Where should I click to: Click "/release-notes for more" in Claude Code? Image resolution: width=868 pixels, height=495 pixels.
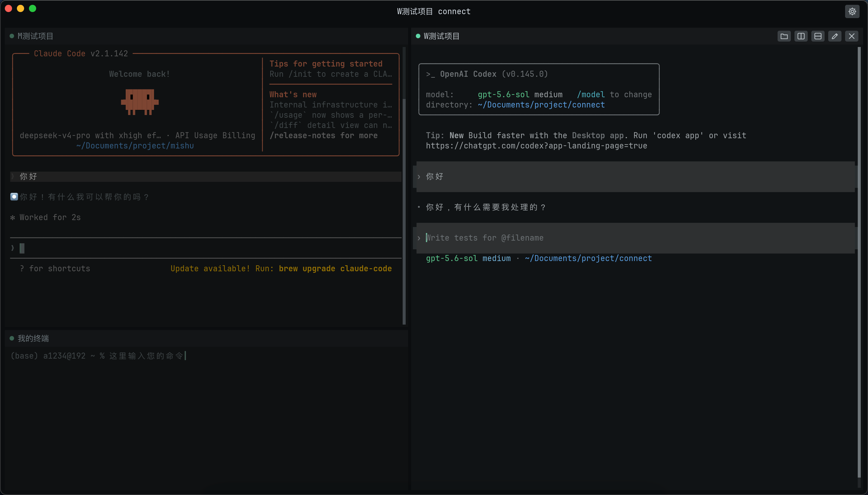click(324, 136)
